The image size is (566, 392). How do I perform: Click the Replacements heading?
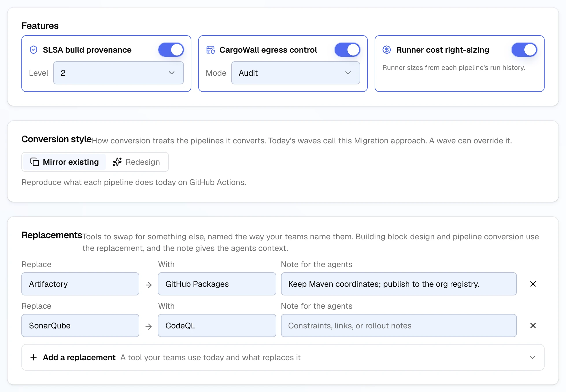coord(52,235)
